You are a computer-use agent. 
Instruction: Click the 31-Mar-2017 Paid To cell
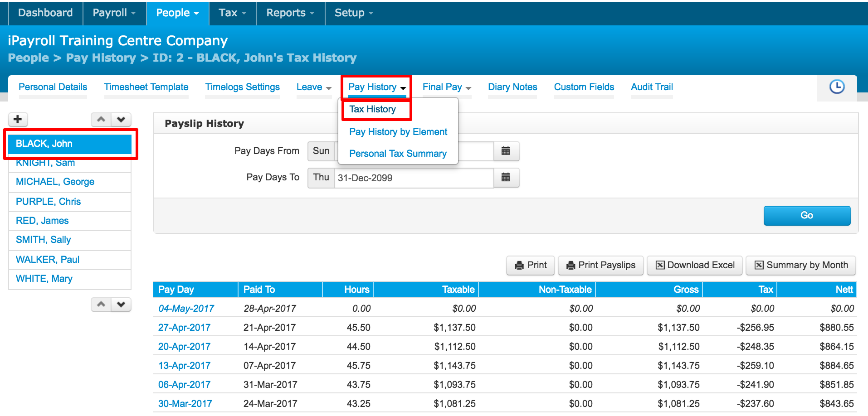click(x=270, y=385)
